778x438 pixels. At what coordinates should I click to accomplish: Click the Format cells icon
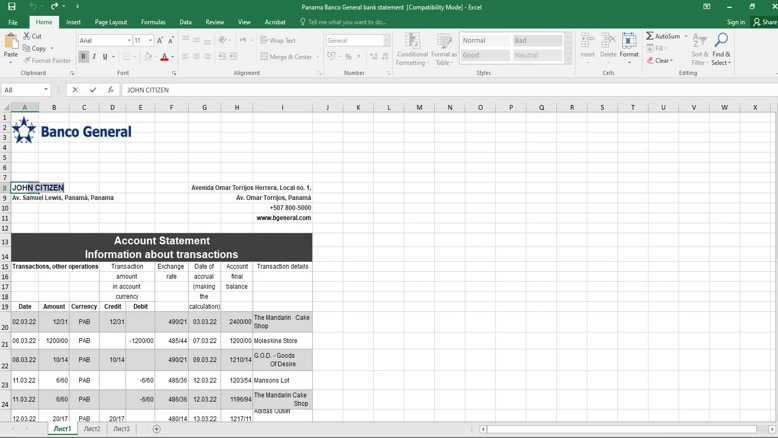pos(629,46)
